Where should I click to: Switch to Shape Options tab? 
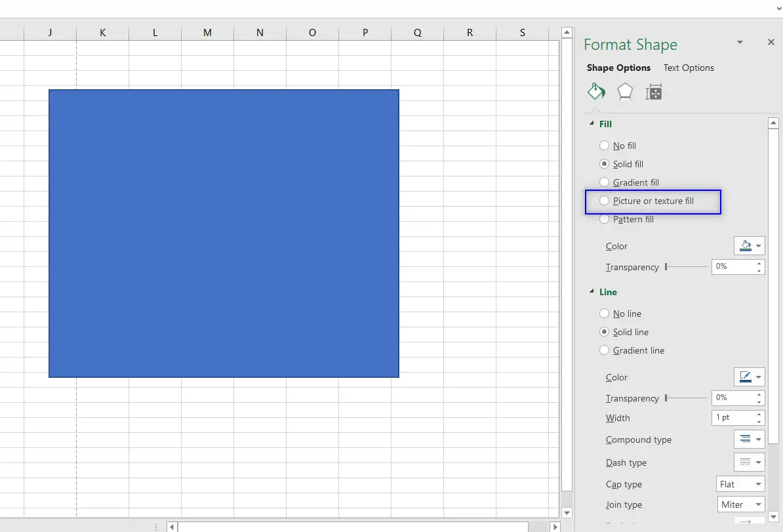point(618,68)
